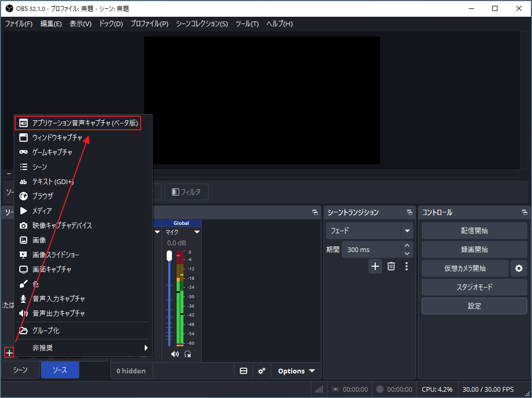The height and width of the screenshot is (398, 532).
Task: Open the ツール(T) menu
Action: (247, 24)
